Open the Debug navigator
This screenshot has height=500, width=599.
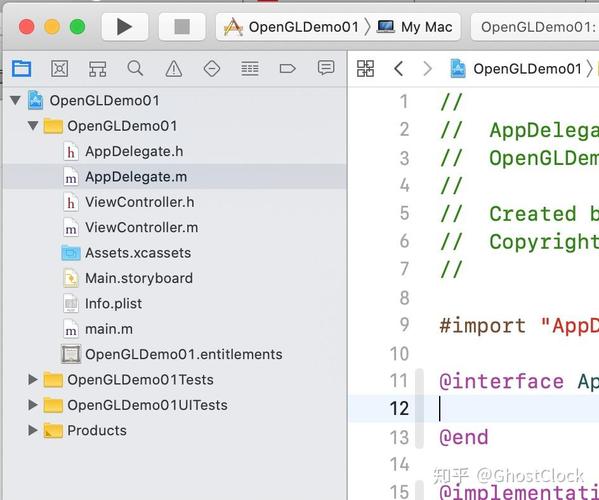[x=250, y=69]
